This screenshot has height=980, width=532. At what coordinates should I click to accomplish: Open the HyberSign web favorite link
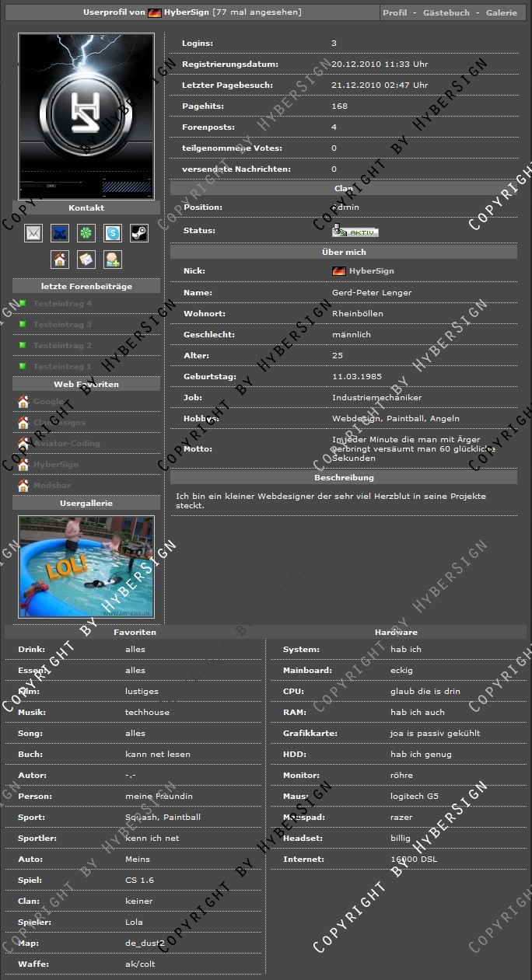click(x=55, y=465)
